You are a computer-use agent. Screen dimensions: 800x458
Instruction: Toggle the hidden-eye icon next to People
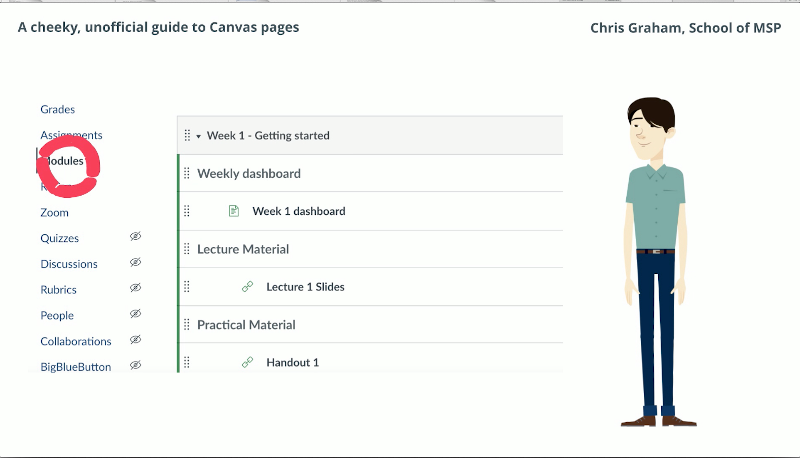click(135, 314)
